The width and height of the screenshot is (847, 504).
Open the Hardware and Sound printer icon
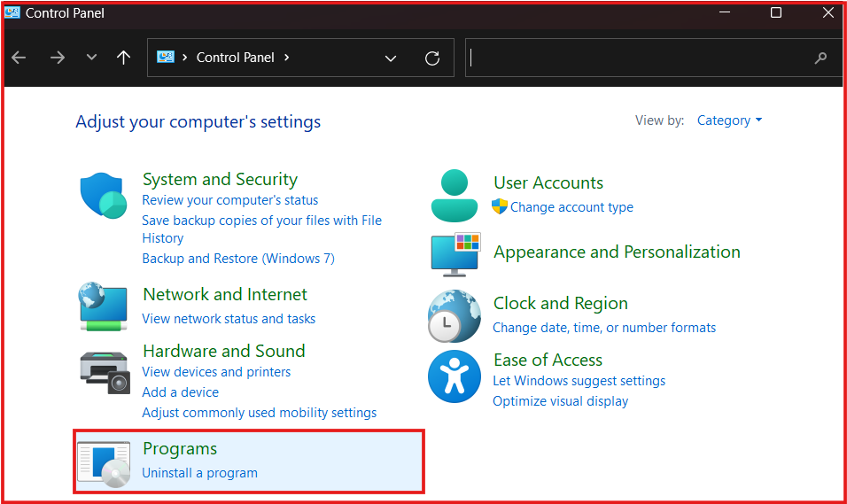[x=105, y=373]
